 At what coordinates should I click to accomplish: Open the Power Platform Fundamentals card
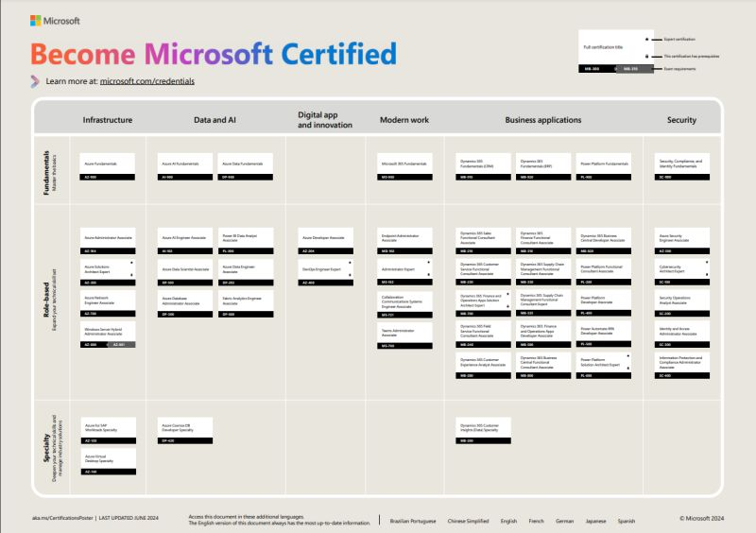604,167
